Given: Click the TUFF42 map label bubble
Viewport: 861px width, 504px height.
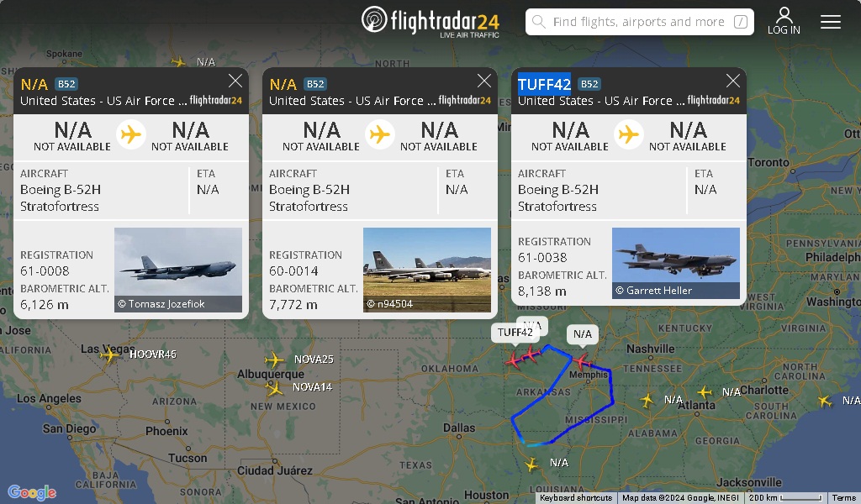Looking at the screenshot, I should pos(515,333).
